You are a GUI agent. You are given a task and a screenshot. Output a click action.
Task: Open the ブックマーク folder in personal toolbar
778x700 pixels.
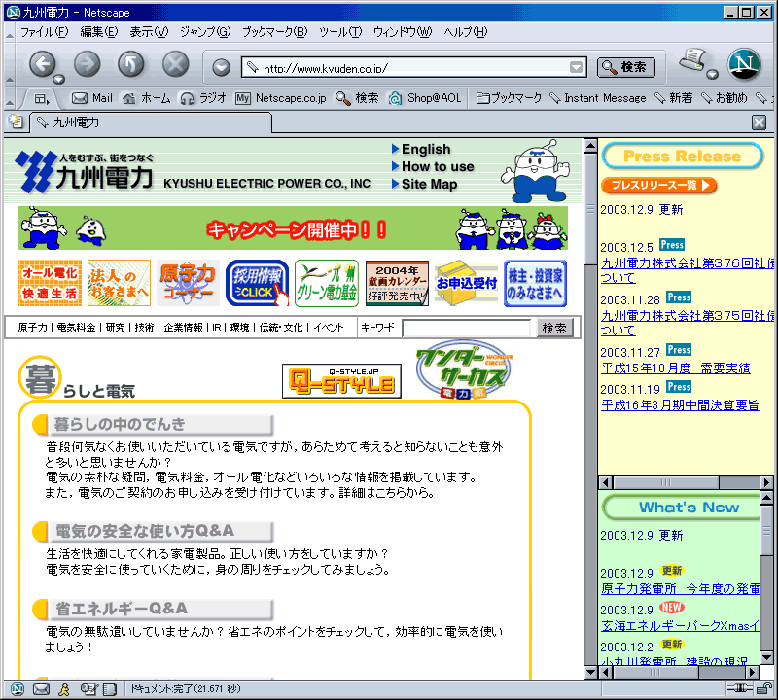(x=509, y=98)
